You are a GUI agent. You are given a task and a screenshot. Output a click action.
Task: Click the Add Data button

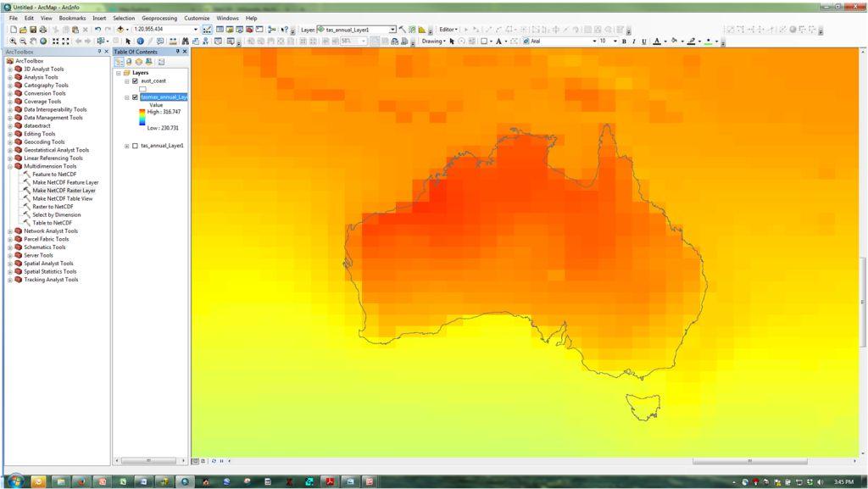[120, 29]
